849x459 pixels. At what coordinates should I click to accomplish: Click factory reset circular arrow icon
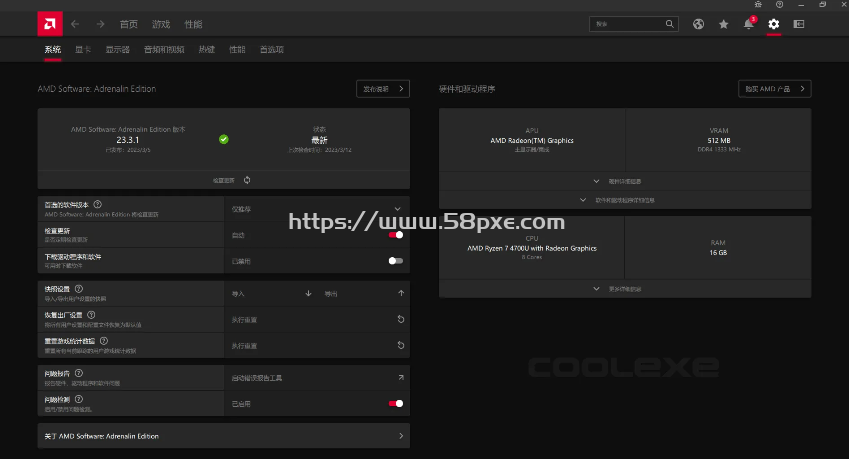(x=401, y=319)
